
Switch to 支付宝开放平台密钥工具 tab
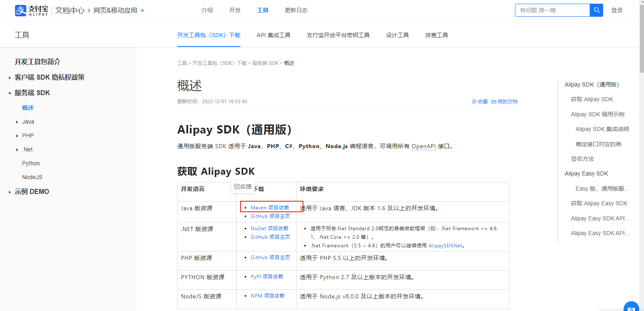coord(338,35)
